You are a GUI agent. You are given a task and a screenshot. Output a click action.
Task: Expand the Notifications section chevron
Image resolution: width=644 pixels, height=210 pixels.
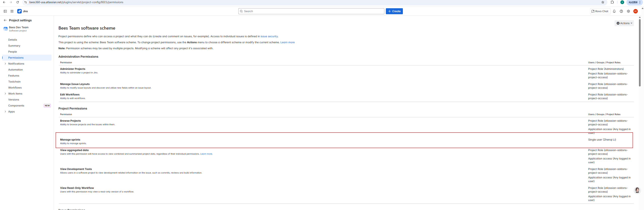coord(5,64)
